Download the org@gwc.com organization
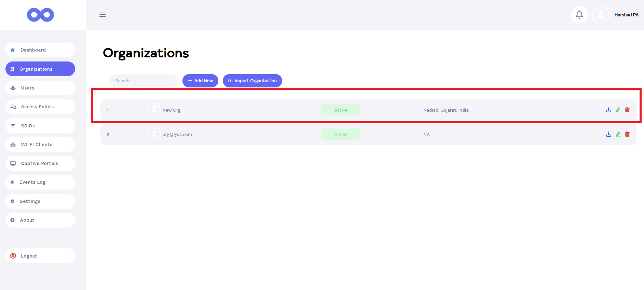Image resolution: width=644 pixels, height=290 pixels. pos(608,135)
